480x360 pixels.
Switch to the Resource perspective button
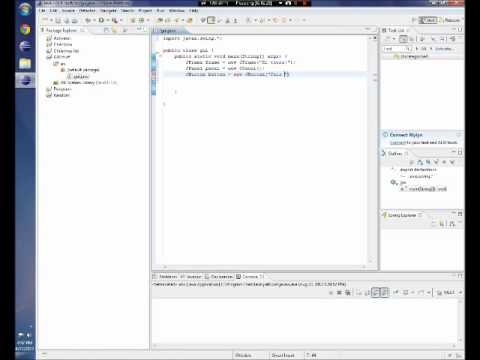tap(450, 20)
